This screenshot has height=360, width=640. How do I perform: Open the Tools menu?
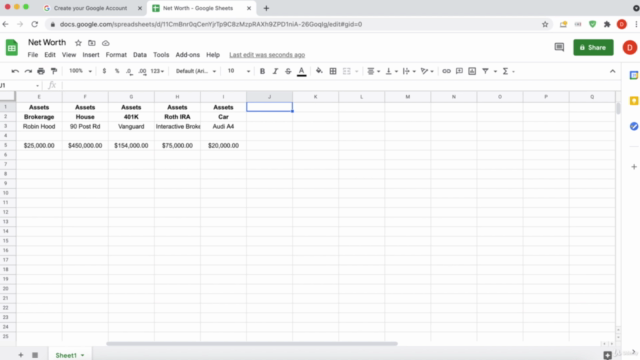click(161, 55)
